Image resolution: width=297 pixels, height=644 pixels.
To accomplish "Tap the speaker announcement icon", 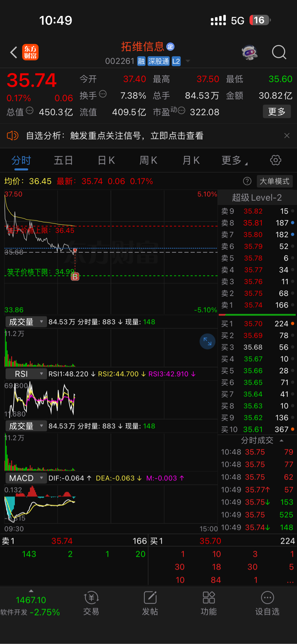I will tap(13, 136).
